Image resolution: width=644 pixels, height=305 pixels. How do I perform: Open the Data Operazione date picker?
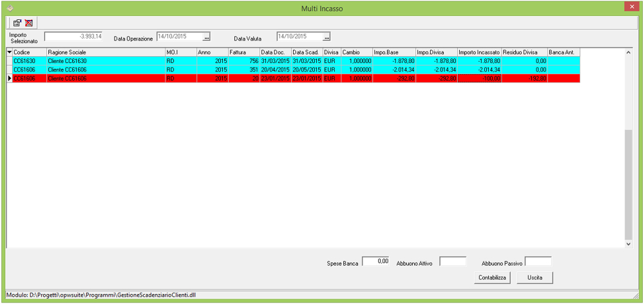207,37
